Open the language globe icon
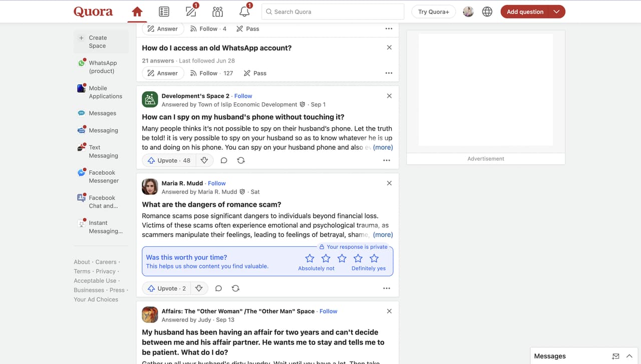The image size is (641, 364). (x=487, y=12)
